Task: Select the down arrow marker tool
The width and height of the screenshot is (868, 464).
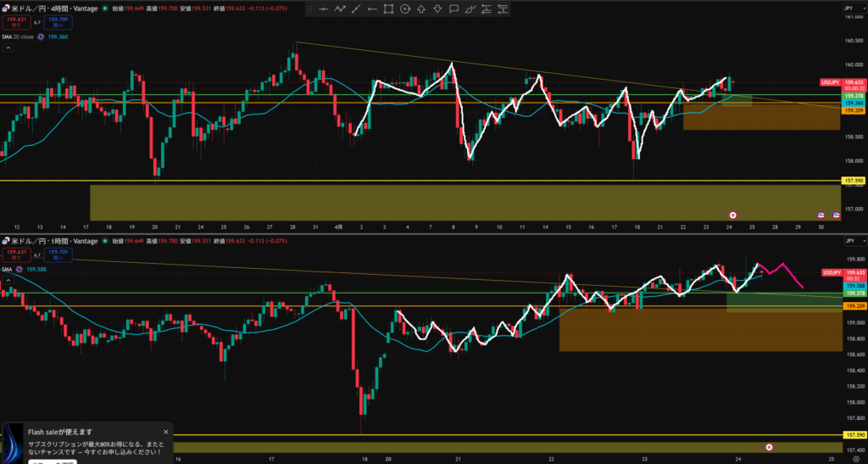Action: pos(437,9)
